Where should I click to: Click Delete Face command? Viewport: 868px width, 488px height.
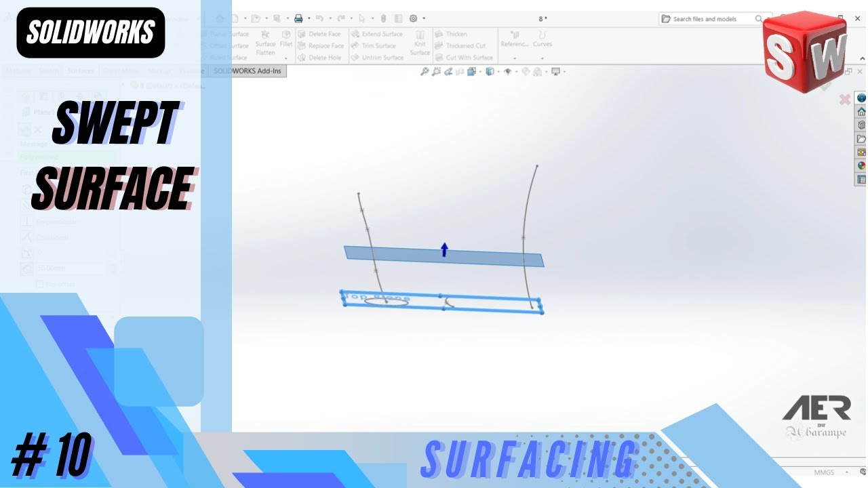[319, 34]
